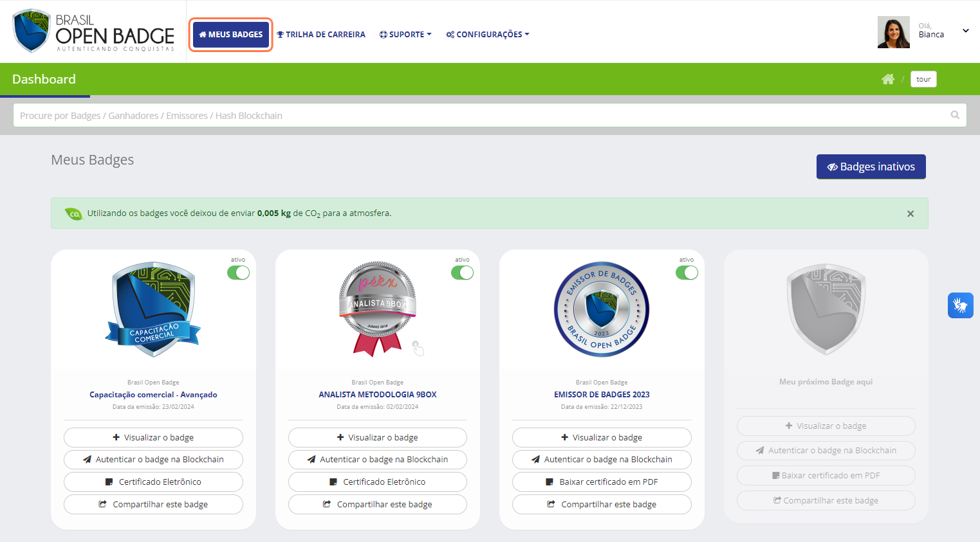The width and height of the screenshot is (980, 542).
Task: Click the search magnifier icon
Action: [955, 115]
